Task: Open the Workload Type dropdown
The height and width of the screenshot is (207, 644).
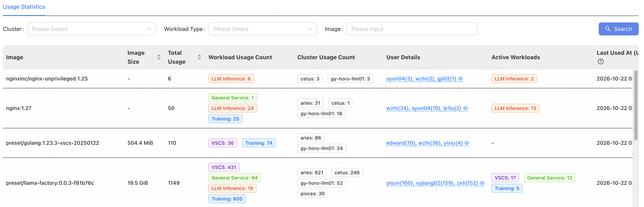Action: tap(263, 29)
